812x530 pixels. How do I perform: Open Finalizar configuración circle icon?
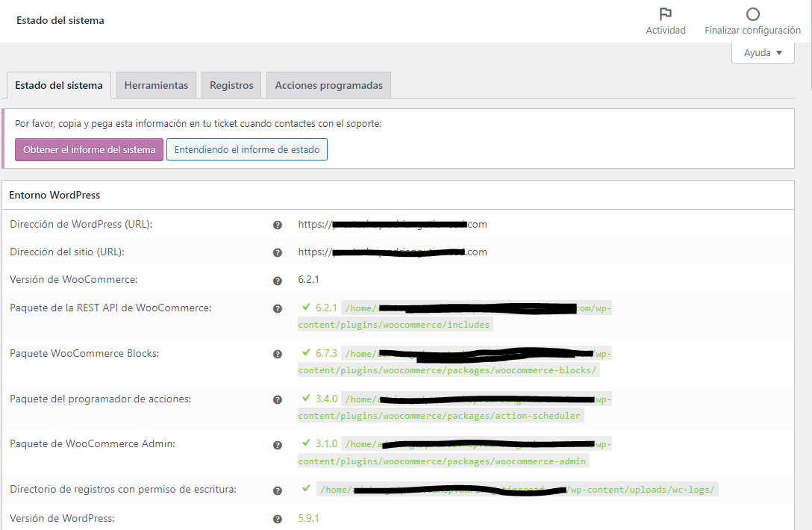click(x=752, y=14)
